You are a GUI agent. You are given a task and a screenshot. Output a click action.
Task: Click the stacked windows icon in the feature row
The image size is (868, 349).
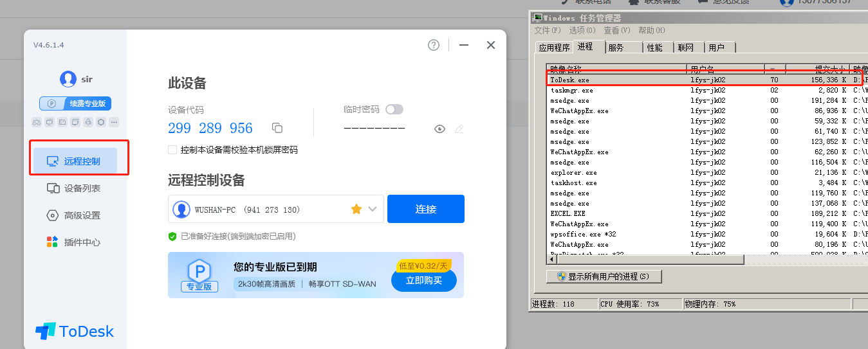pyautogui.click(x=75, y=122)
